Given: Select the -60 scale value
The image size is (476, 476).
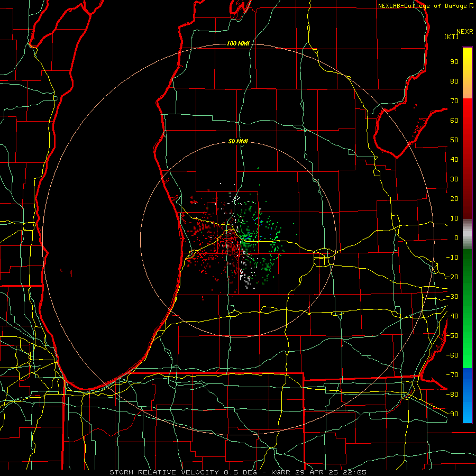Looking at the screenshot, I should (x=452, y=355).
